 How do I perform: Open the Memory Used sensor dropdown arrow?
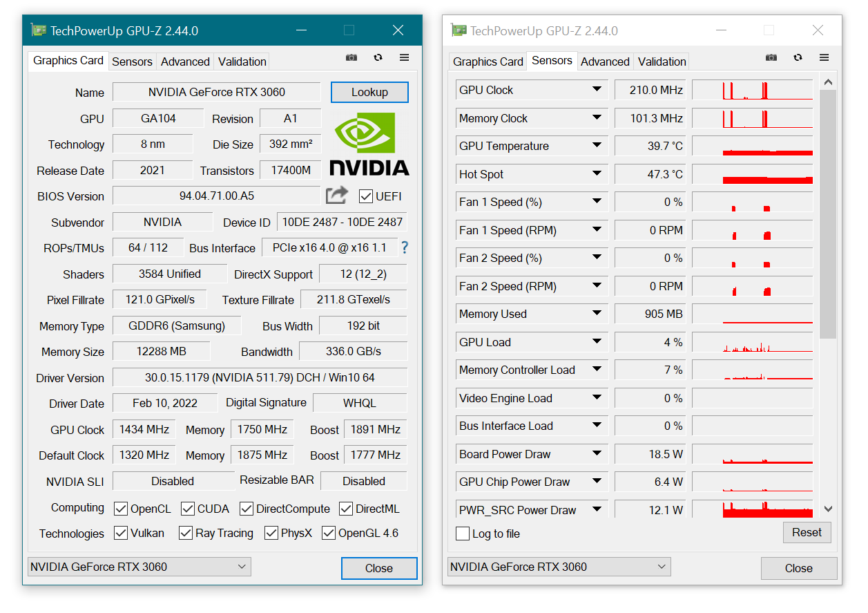pos(597,313)
